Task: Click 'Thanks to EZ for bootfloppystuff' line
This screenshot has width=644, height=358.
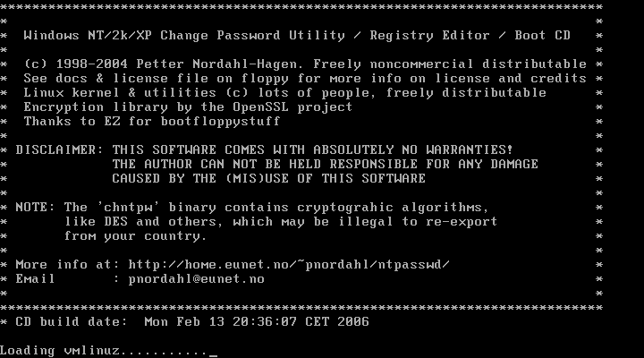Action: pyautogui.click(x=152, y=122)
